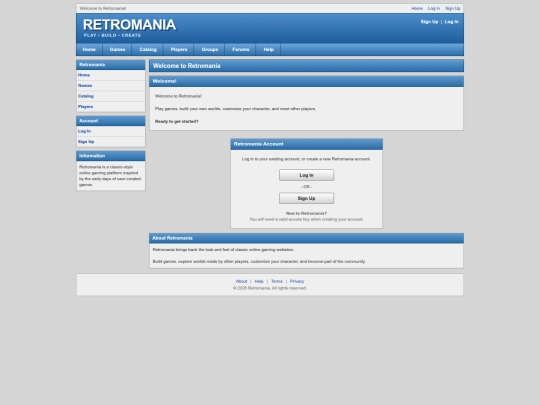Select Groups tab in main navigation bar

(210, 49)
